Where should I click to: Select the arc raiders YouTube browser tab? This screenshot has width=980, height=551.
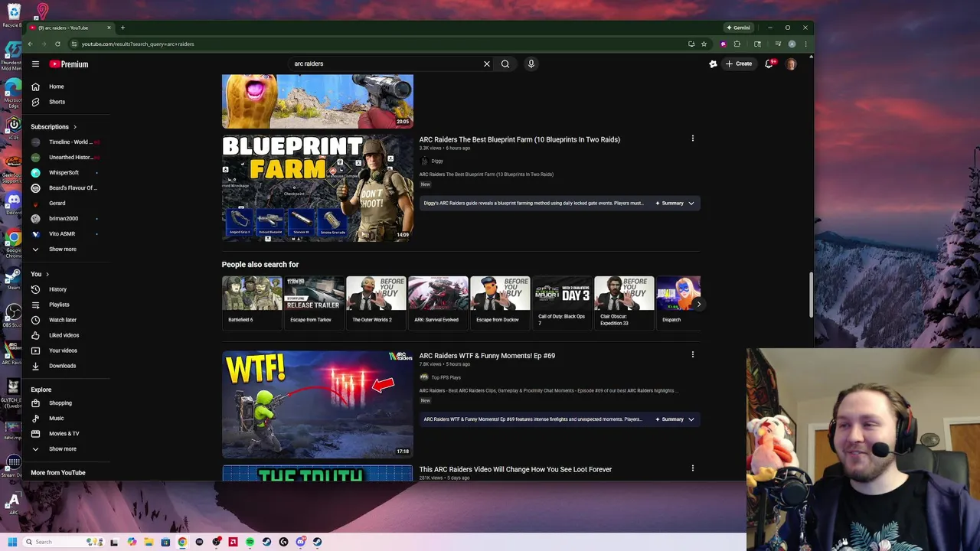(x=69, y=28)
